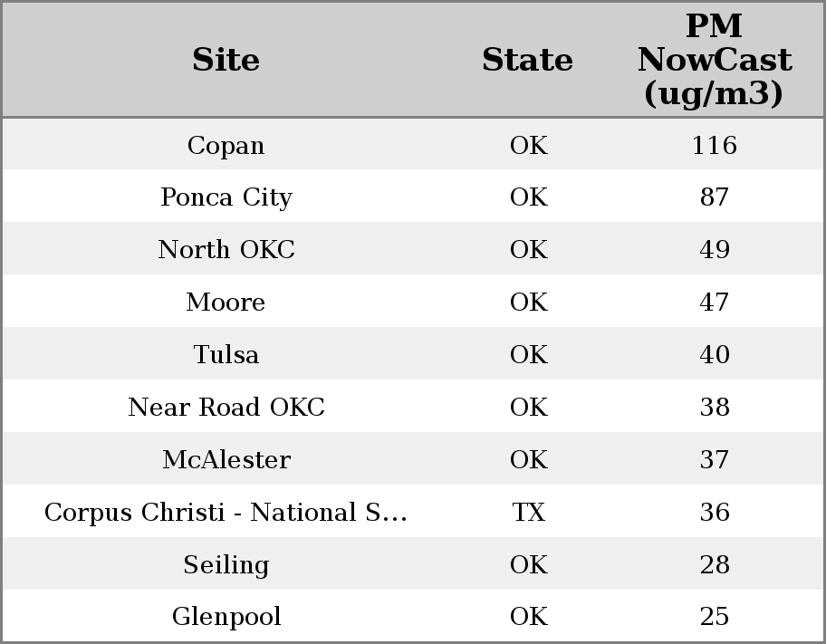Click the McAlester site cell
Image resolution: width=826 pixels, height=644 pixels.
coord(226,460)
